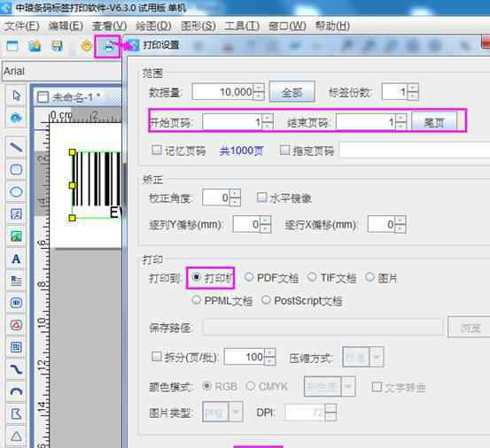The image size is (490, 448).
Task: Click the 标签份数 spinner arrows
Action: tap(413, 92)
